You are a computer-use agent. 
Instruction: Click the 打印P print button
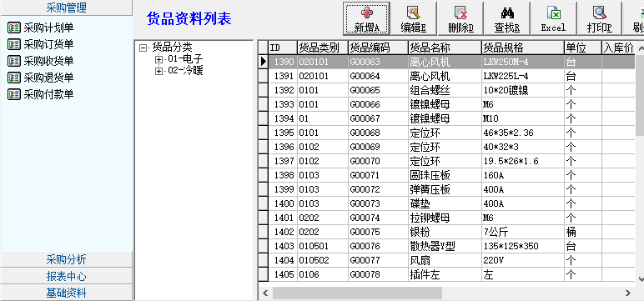click(600, 18)
